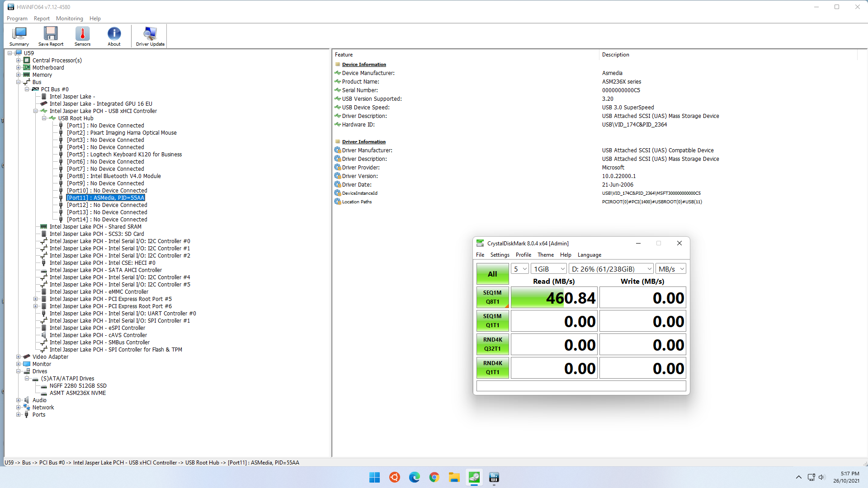This screenshot has height=488, width=868.
Task: Collapse the USB Root Hub node
Action: 44,118
